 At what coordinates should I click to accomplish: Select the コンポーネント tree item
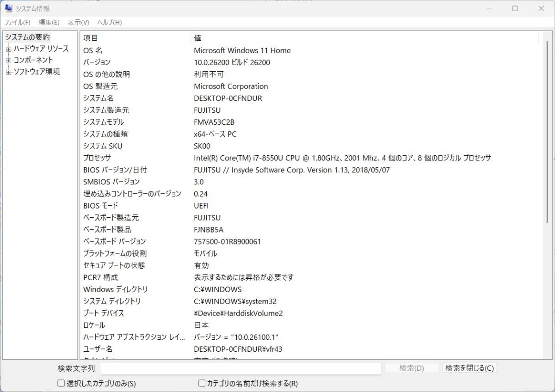tap(33, 60)
